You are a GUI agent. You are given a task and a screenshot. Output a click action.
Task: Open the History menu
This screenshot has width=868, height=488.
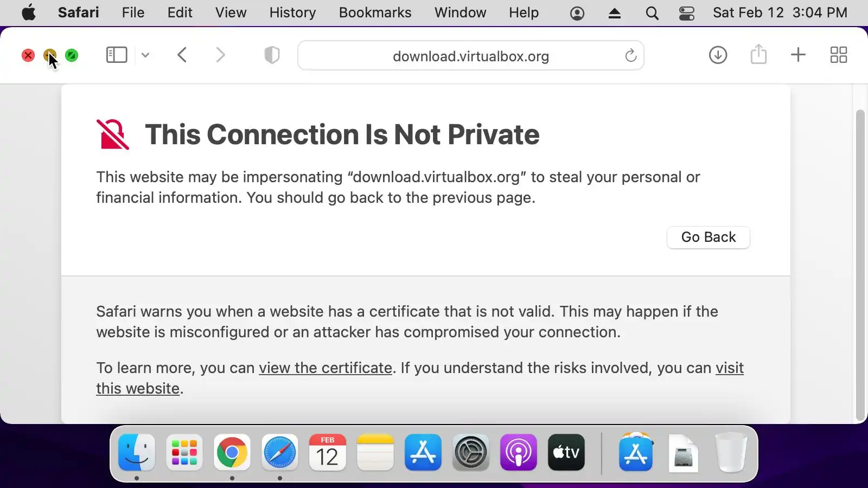292,12
